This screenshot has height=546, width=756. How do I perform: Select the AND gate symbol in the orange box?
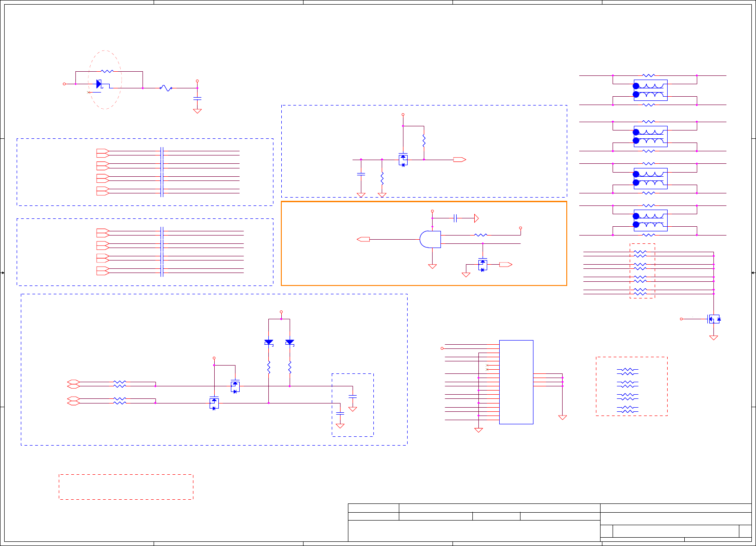click(430, 239)
